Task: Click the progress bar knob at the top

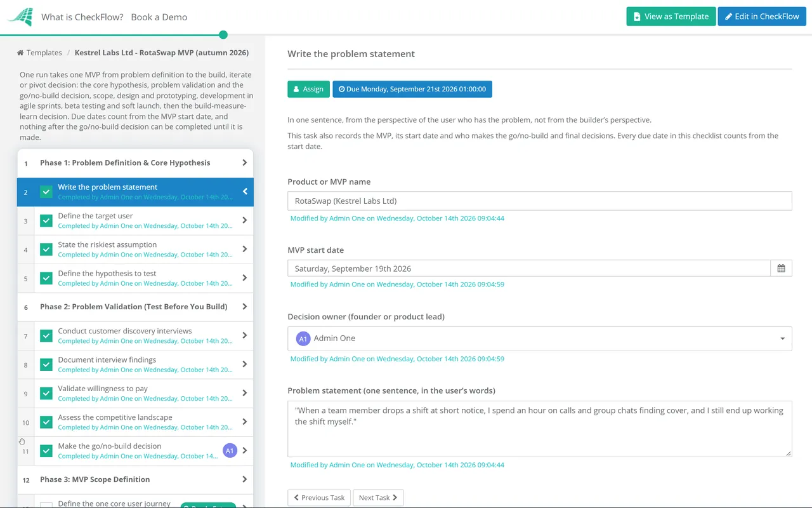Action: point(223,35)
